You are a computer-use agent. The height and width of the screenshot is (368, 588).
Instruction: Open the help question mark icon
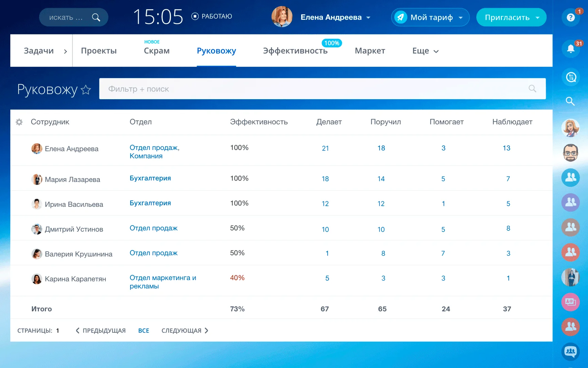click(570, 17)
